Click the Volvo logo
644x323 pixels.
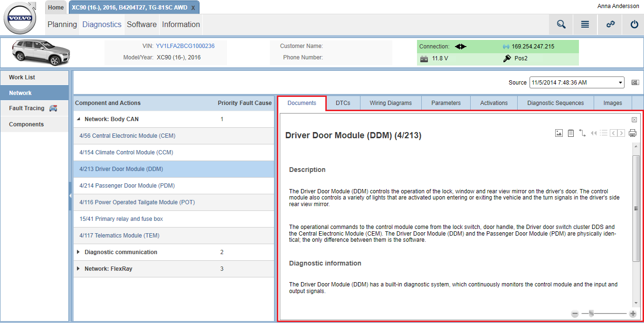[x=20, y=18]
